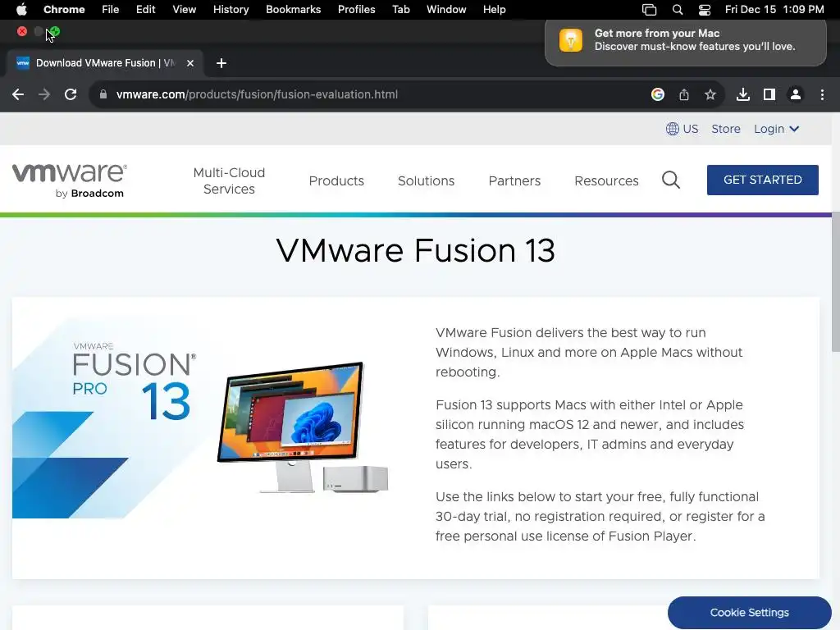Open the Help menu
This screenshot has width=840, height=630.
click(494, 10)
